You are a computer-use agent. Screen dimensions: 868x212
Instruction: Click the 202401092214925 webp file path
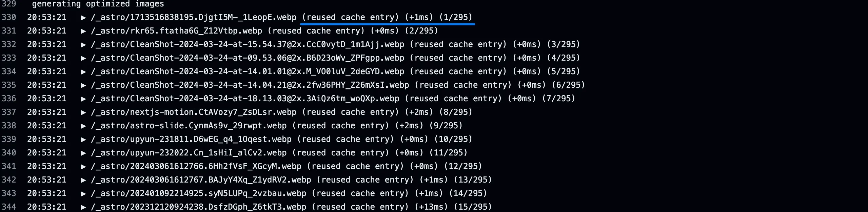coord(198,193)
